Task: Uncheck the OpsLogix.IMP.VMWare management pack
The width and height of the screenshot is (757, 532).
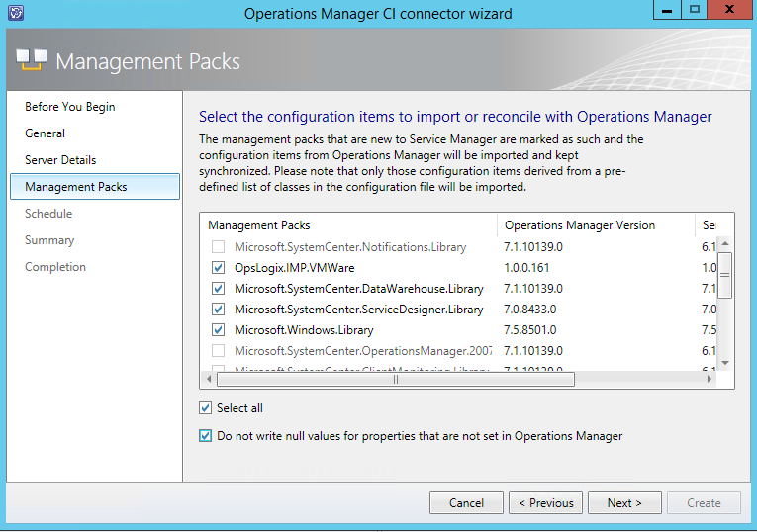Action: coord(218,268)
